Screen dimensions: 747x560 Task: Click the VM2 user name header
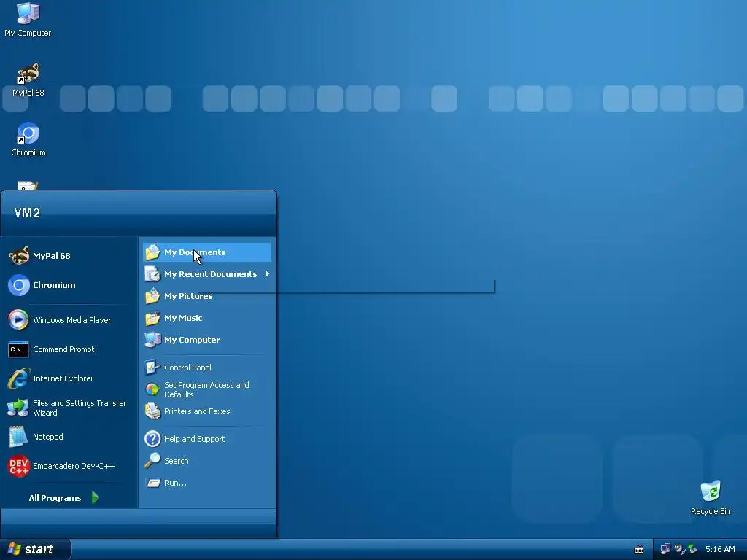coord(27,213)
